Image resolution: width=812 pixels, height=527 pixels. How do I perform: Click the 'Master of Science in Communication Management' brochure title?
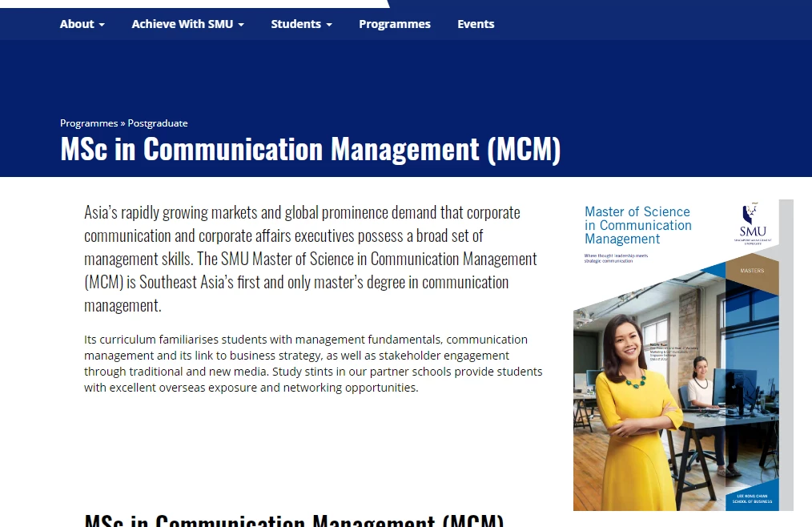pyautogui.click(x=638, y=225)
